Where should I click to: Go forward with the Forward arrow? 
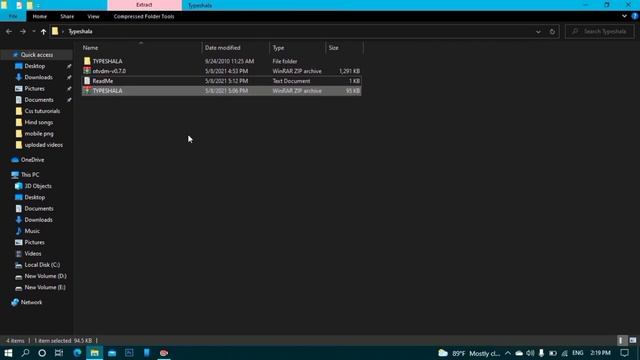[23, 31]
